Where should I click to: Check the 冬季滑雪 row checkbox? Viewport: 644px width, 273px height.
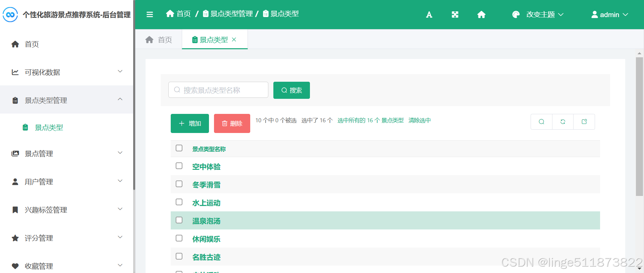click(x=179, y=184)
